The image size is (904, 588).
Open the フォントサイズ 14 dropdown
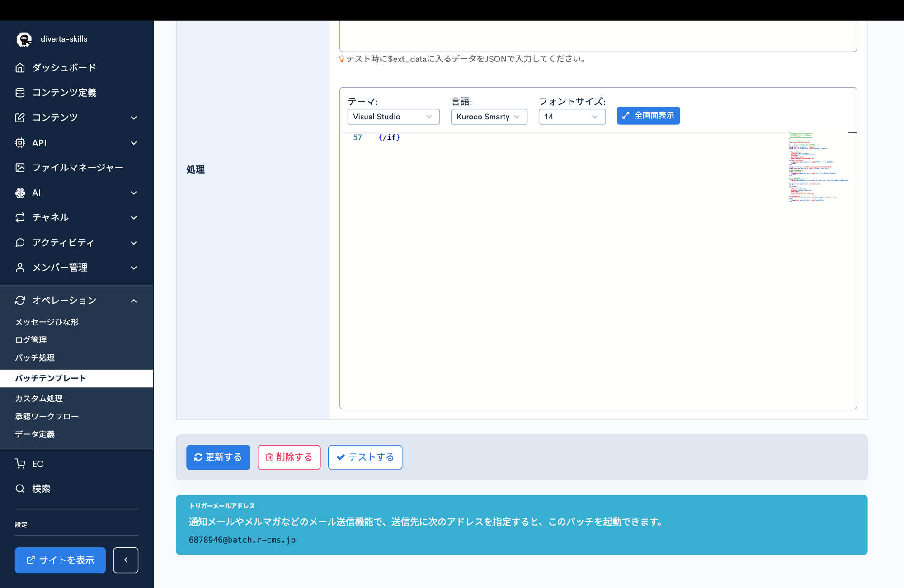coord(572,117)
